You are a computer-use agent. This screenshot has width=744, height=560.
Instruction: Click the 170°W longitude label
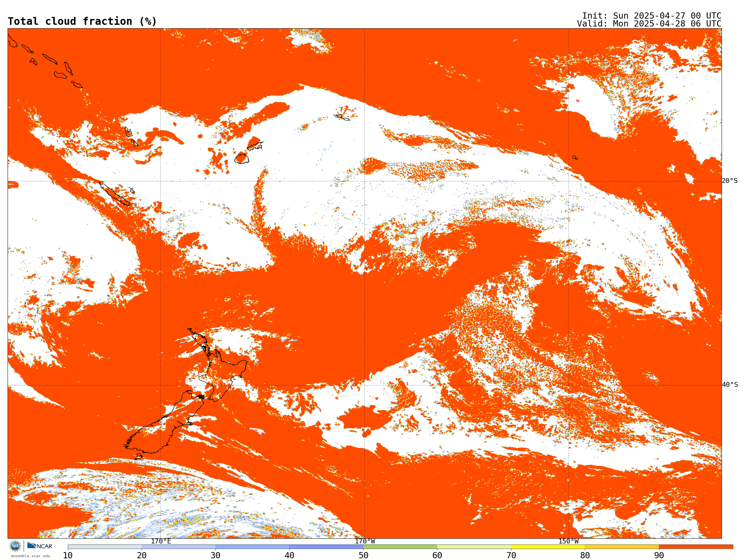tap(365, 541)
